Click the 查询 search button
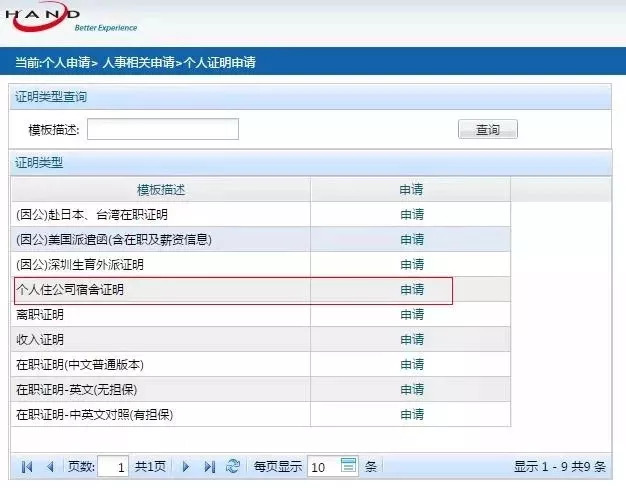Screen dimensions: 626x488 pyautogui.click(x=487, y=129)
